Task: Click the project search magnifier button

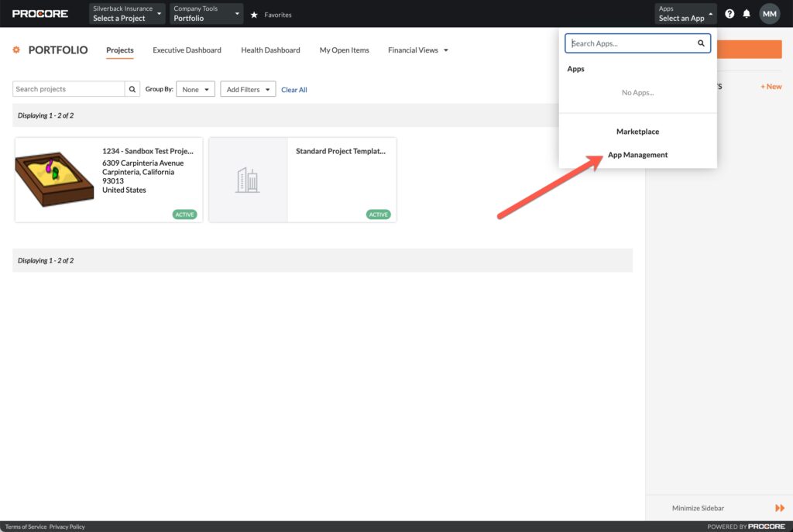Action: pyautogui.click(x=132, y=89)
